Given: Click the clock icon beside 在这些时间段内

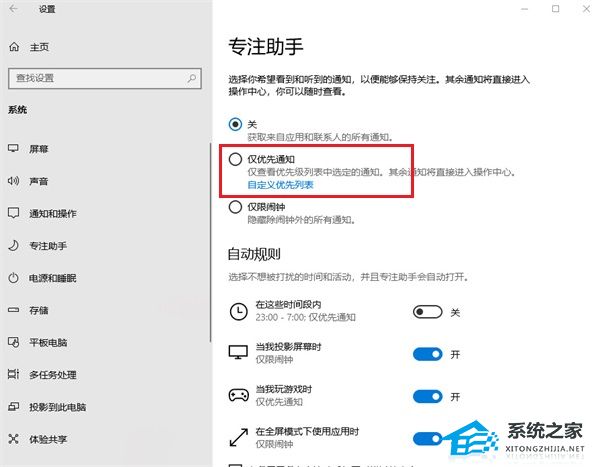Looking at the screenshot, I should [238, 312].
